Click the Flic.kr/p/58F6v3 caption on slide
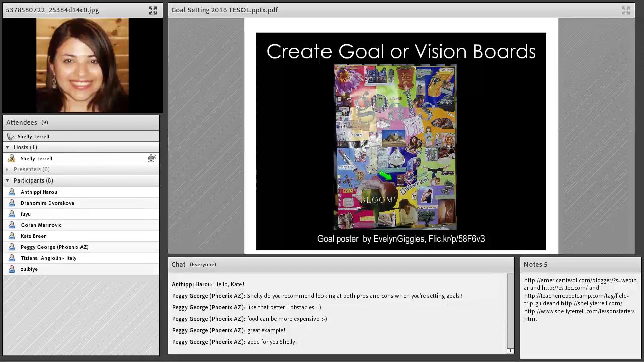Screen dimensions: 644x362 pyautogui.click(x=456, y=239)
